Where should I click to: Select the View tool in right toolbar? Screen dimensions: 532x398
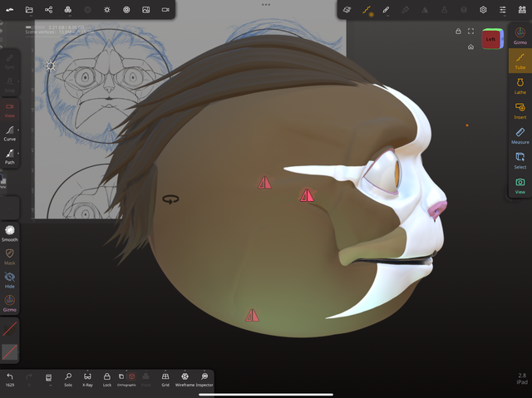(520, 186)
